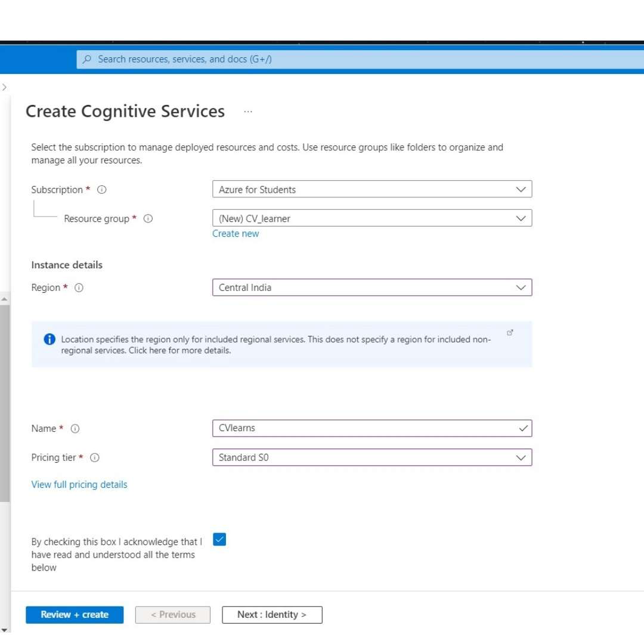Click the search magnifier icon

pos(87,60)
